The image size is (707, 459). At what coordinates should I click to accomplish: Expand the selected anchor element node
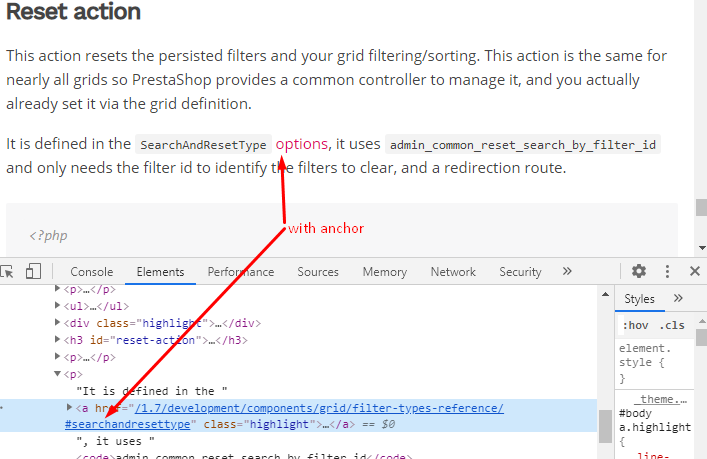tap(69, 408)
